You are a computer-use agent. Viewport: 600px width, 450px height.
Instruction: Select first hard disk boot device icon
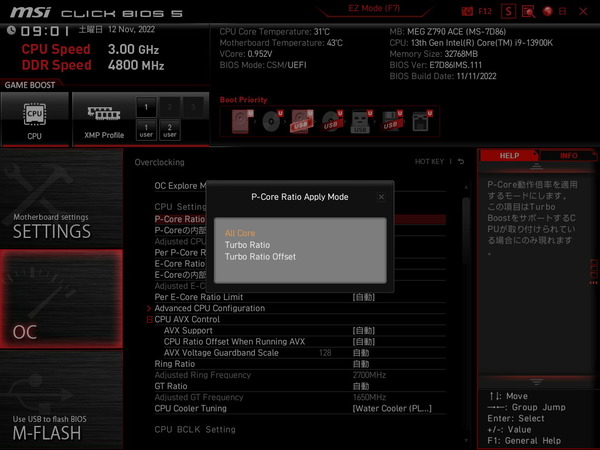tap(241, 121)
